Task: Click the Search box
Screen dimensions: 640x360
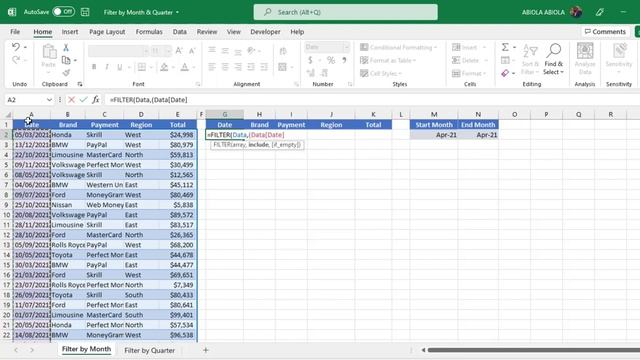Action: [345, 12]
